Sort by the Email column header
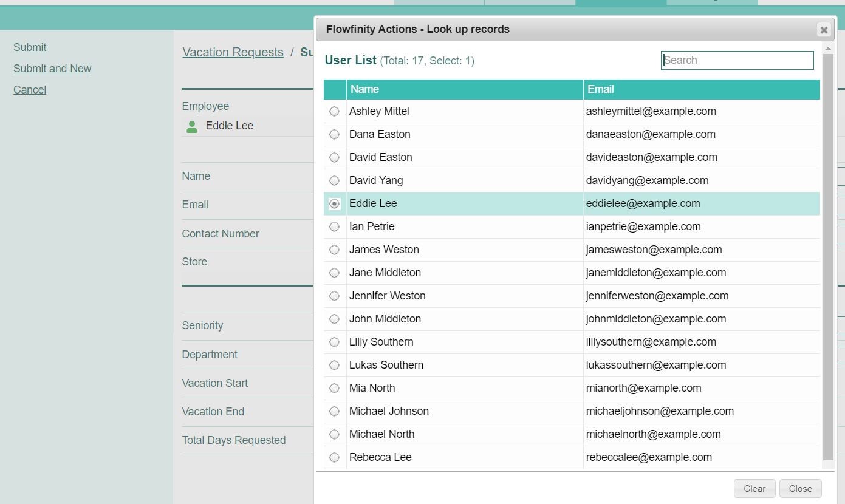This screenshot has height=504, width=845. (702, 89)
